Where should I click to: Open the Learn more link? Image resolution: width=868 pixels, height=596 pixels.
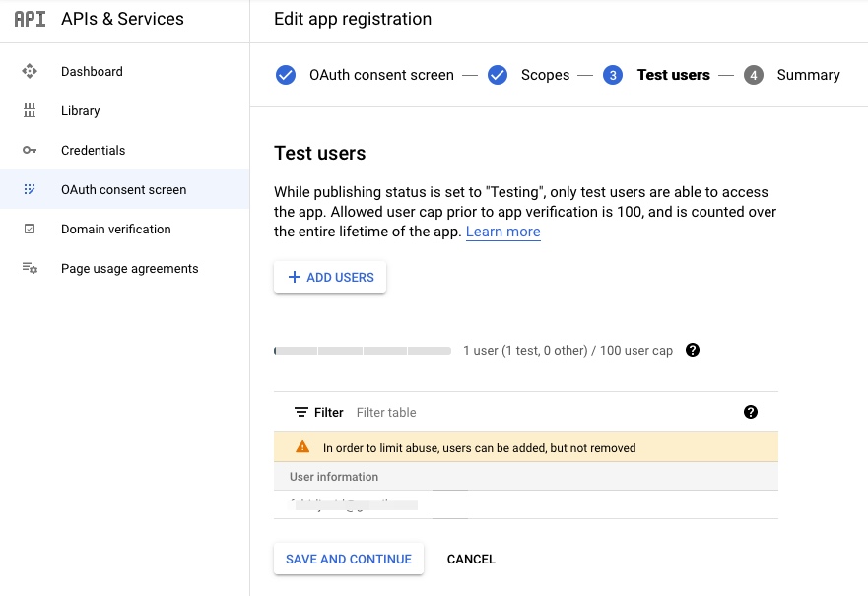pos(502,232)
